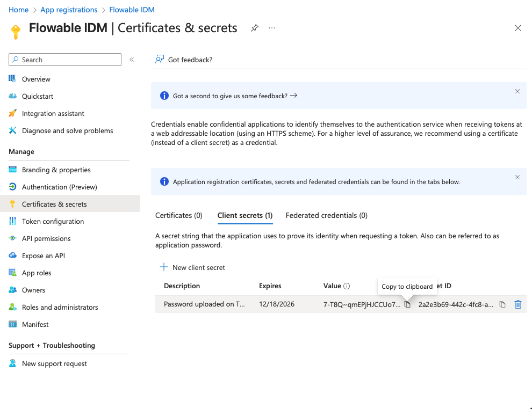Pin the Certificates & secrets page
This screenshot has height=409, width=532.
(x=255, y=28)
